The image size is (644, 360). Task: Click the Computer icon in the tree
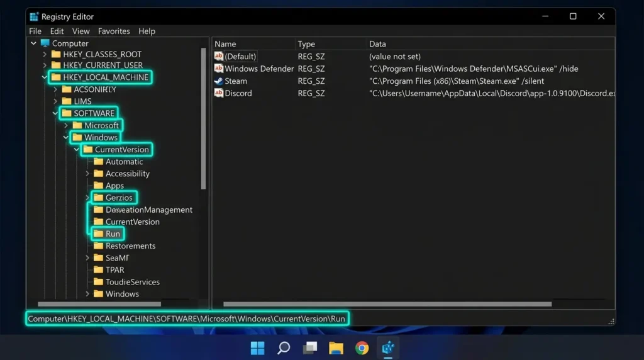[x=45, y=43]
